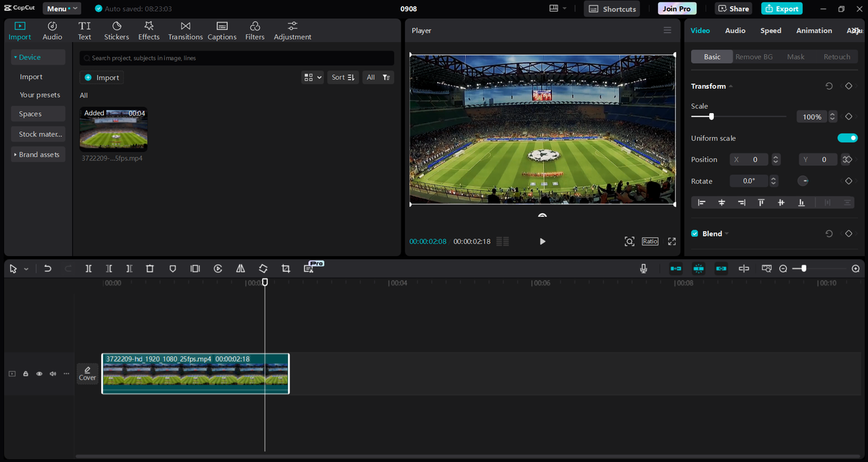
Task: Open the Sort options dropdown
Action: tap(343, 77)
